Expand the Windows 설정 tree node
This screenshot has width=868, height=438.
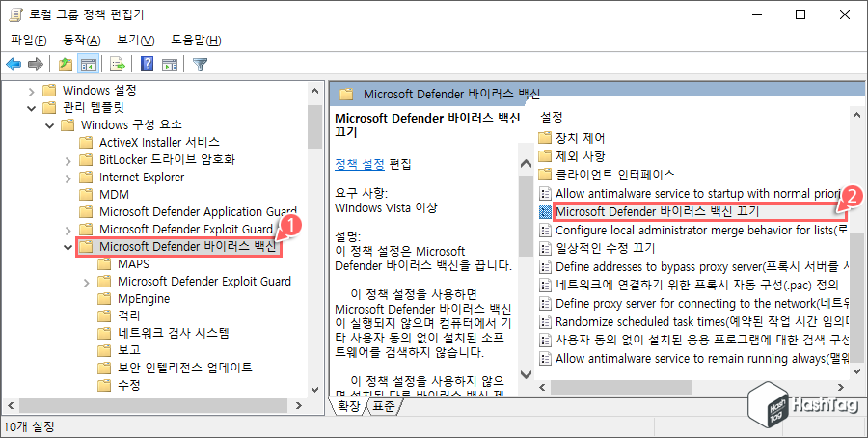coord(32,91)
